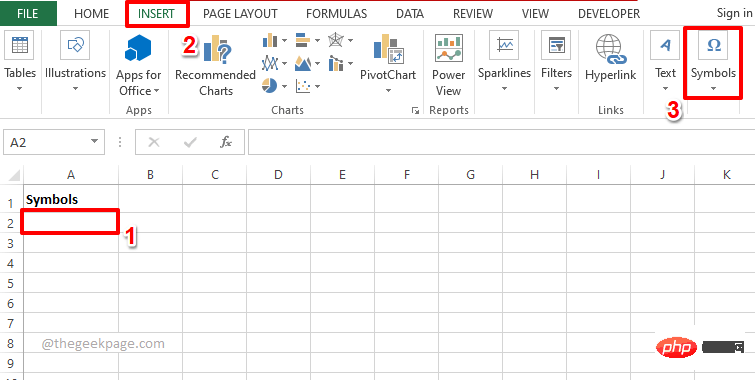Select cell A2

click(71, 222)
